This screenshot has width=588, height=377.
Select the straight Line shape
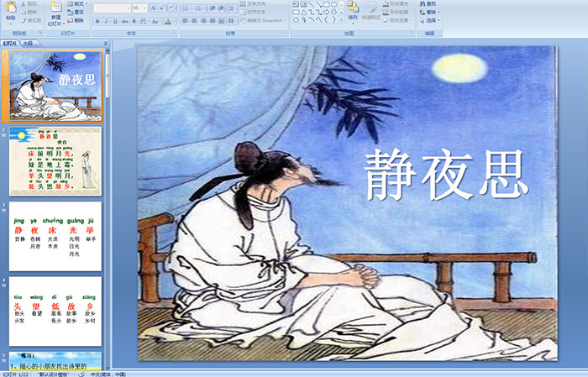(311, 4)
